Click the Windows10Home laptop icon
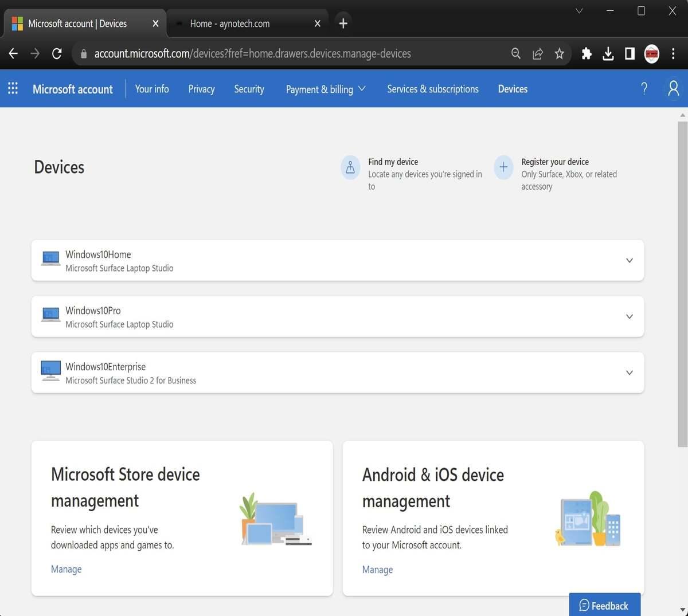The height and width of the screenshot is (616, 688). point(50,259)
